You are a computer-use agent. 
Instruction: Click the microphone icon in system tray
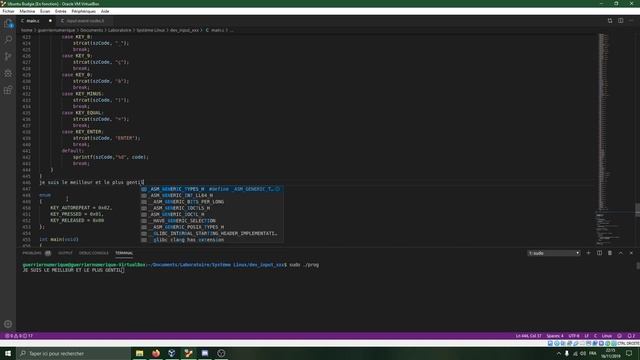(567, 353)
